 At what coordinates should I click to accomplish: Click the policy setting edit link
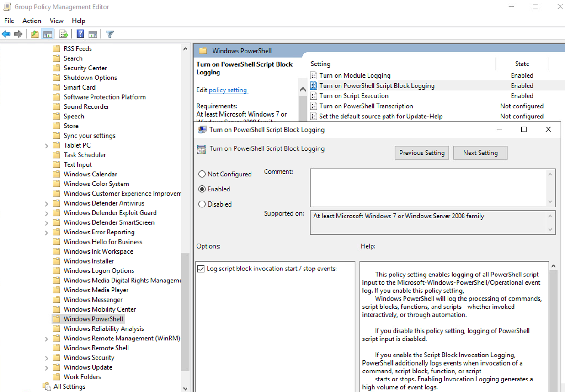click(x=228, y=90)
